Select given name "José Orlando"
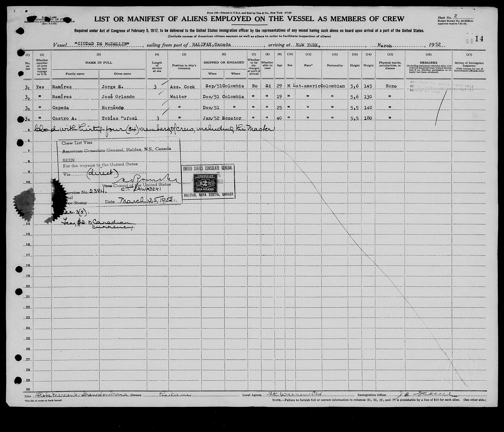 [x=118, y=97]
